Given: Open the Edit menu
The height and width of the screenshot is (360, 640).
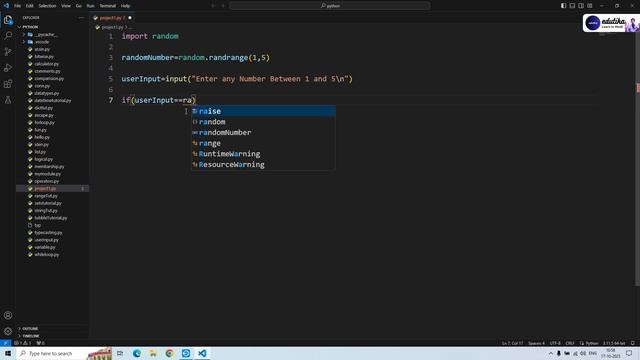Looking at the screenshot, I should tap(29, 6).
